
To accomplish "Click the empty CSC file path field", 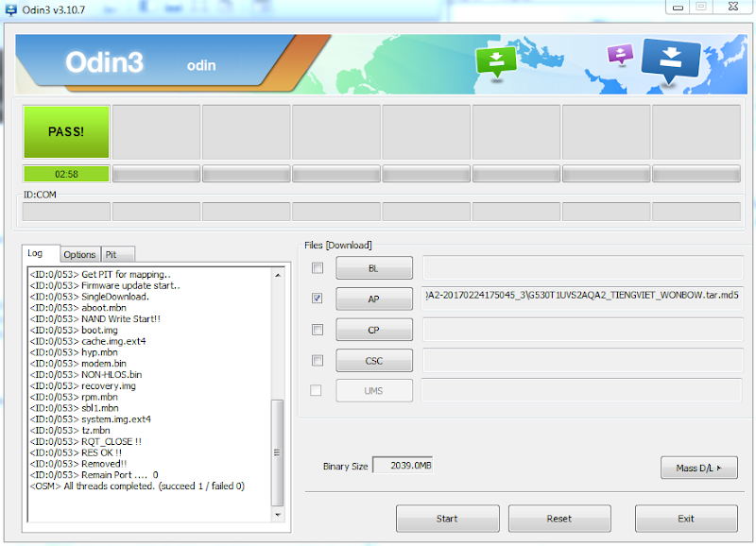I will click(582, 361).
